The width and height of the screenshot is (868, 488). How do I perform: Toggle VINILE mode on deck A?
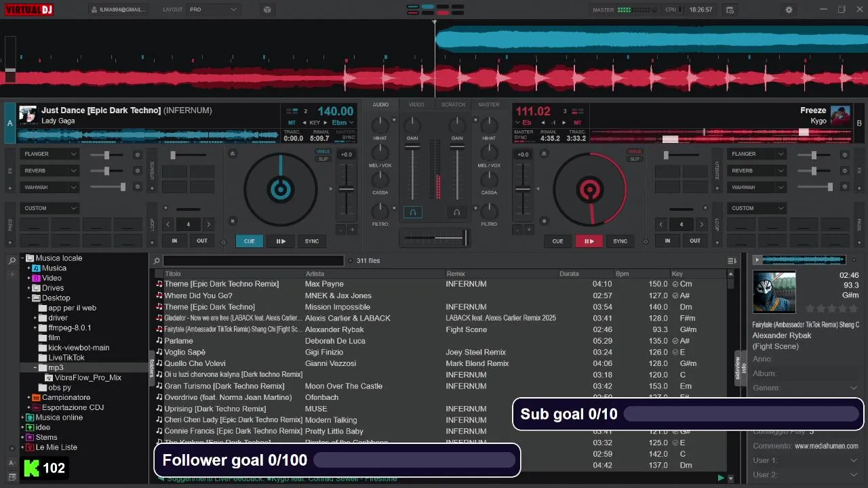pyautogui.click(x=323, y=152)
